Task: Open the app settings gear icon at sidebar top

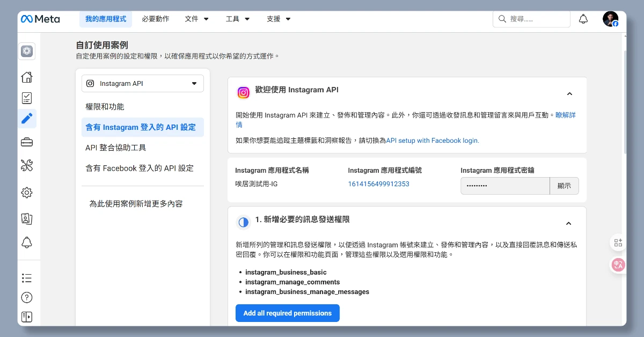Action: pyautogui.click(x=27, y=52)
